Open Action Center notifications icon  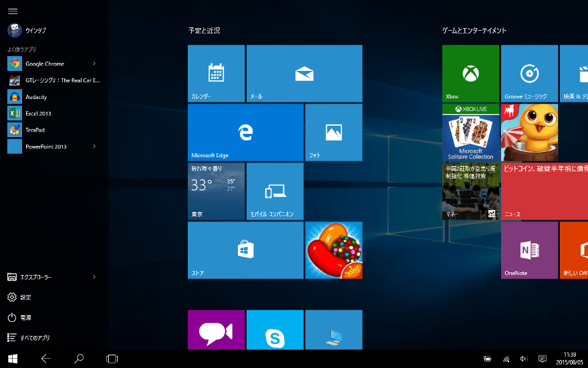(543, 359)
